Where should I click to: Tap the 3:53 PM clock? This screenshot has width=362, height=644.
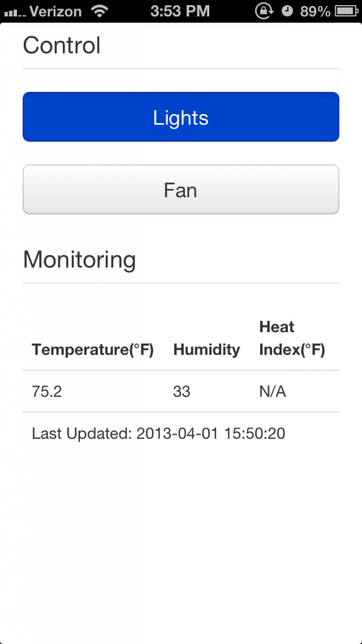[x=180, y=11]
